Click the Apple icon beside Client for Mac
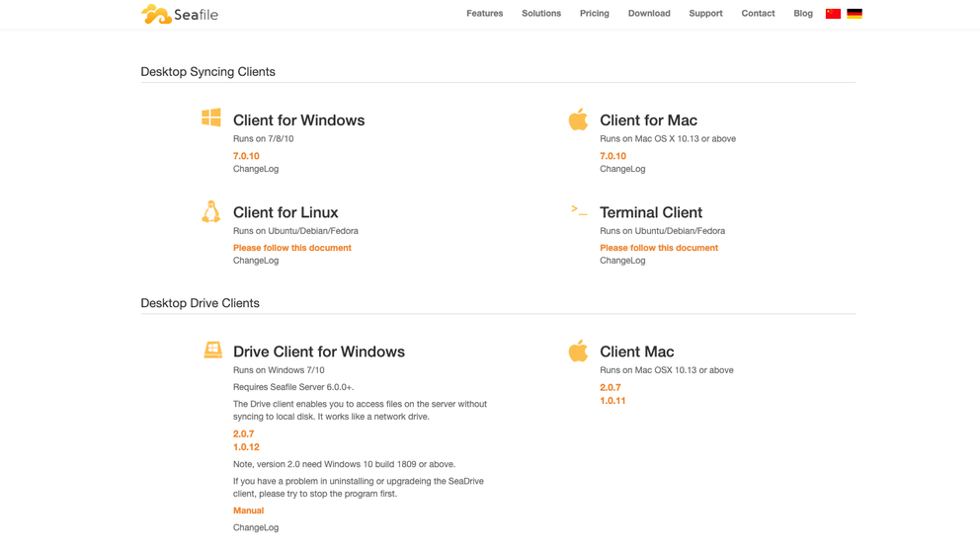 coord(578,119)
